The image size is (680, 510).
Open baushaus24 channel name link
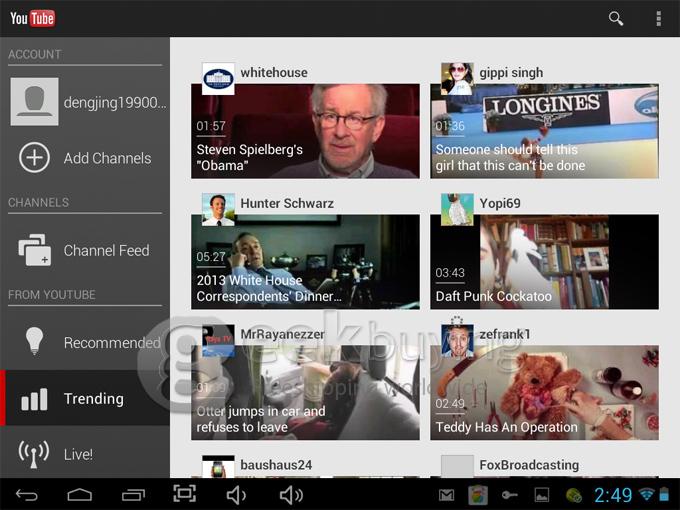coord(276,465)
